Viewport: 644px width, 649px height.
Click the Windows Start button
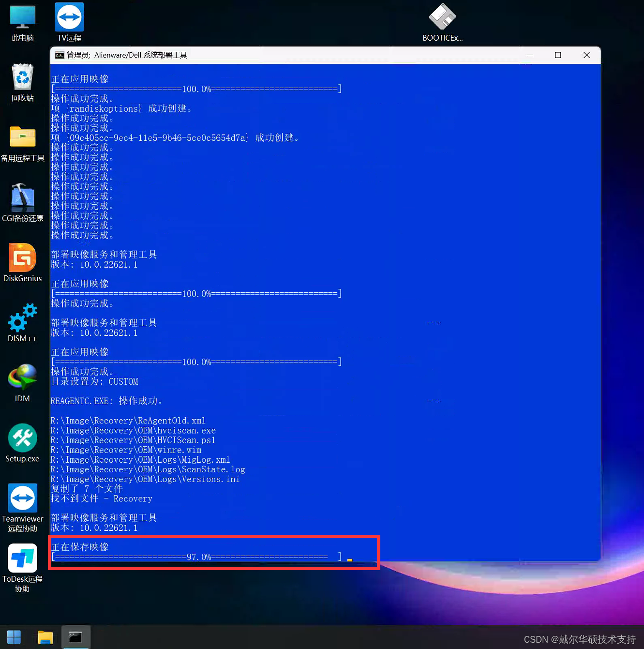point(14,637)
